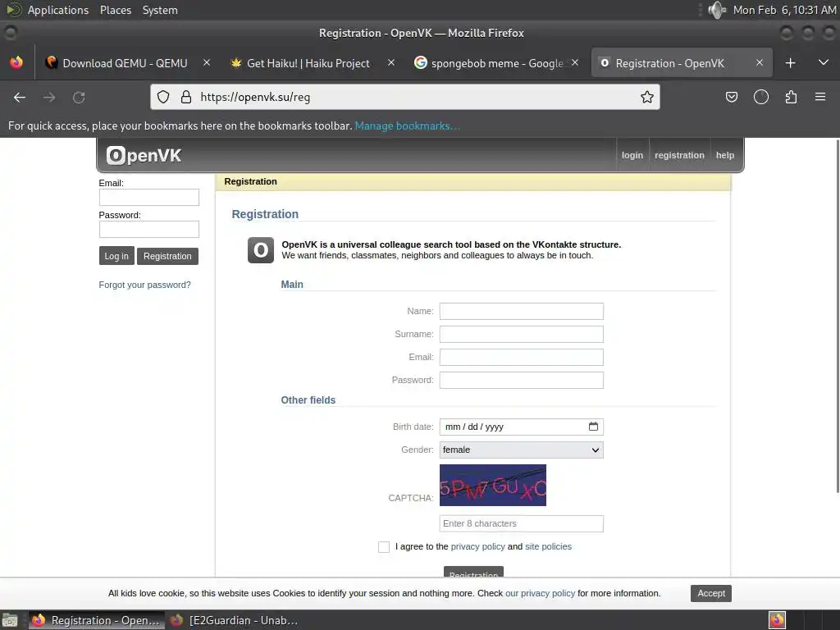The height and width of the screenshot is (630, 840).
Task: Open the Applications menu
Action: [58, 10]
